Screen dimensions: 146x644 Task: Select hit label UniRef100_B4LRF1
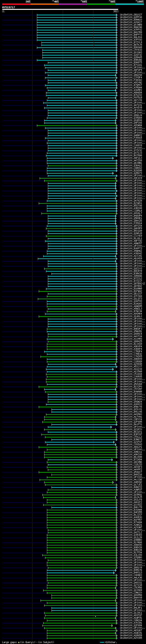(x=131, y=608)
